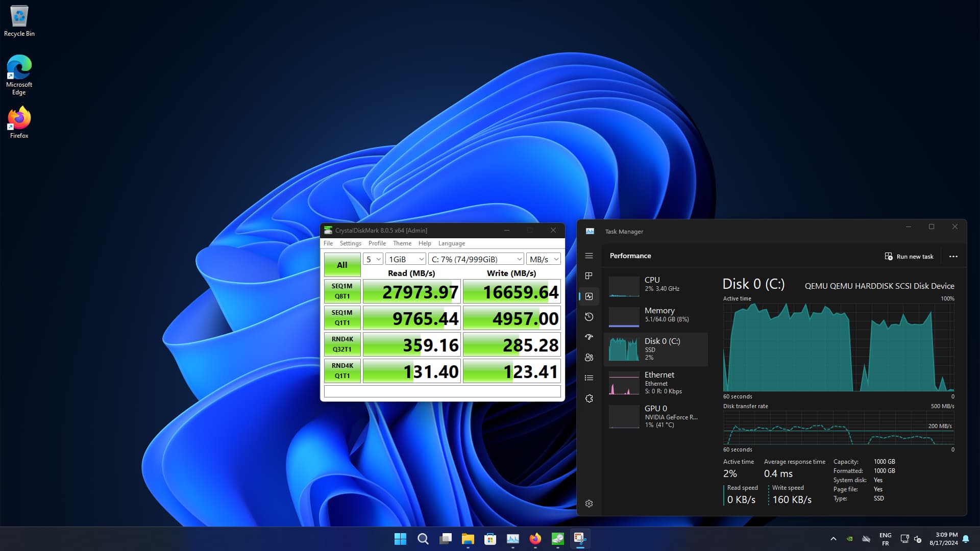Open taskbar Search
The image size is (980, 551).
[423, 539]
